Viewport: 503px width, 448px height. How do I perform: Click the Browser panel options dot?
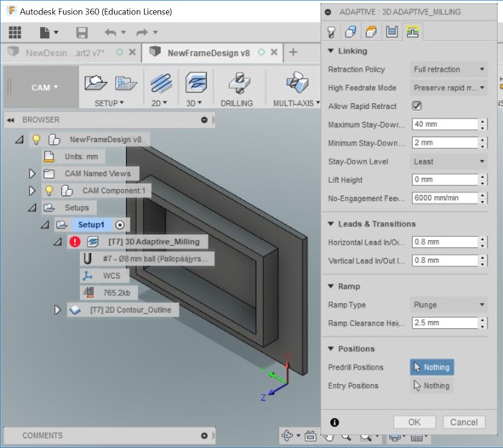pyautogui.click(x=204, y=120)
